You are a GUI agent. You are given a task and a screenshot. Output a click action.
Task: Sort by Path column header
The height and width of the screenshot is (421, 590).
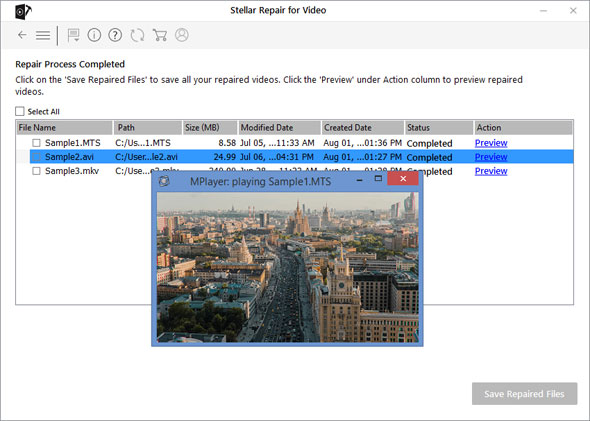[x=148, y=128]
